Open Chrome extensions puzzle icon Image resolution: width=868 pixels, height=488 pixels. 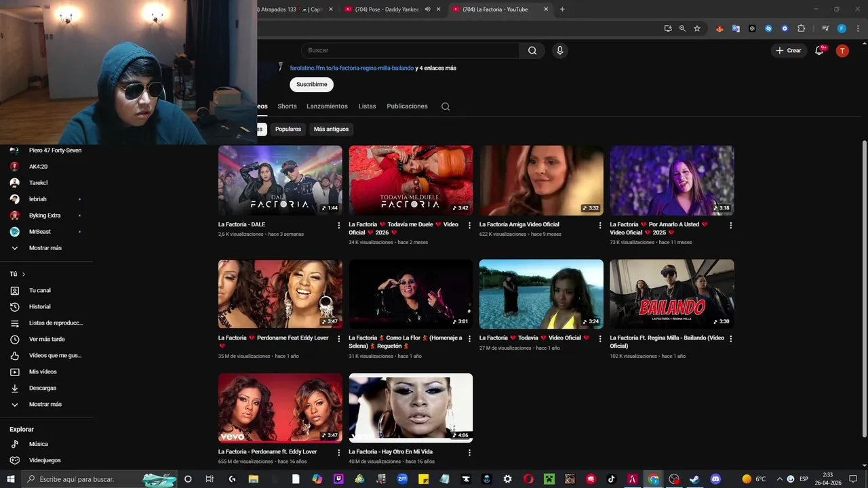click(x=801, y=28)
